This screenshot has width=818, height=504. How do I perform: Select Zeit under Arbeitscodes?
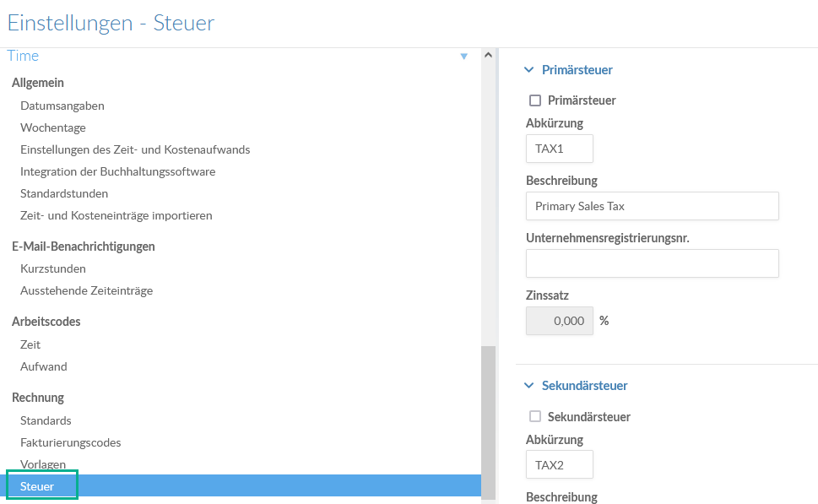tap(30, 345)
